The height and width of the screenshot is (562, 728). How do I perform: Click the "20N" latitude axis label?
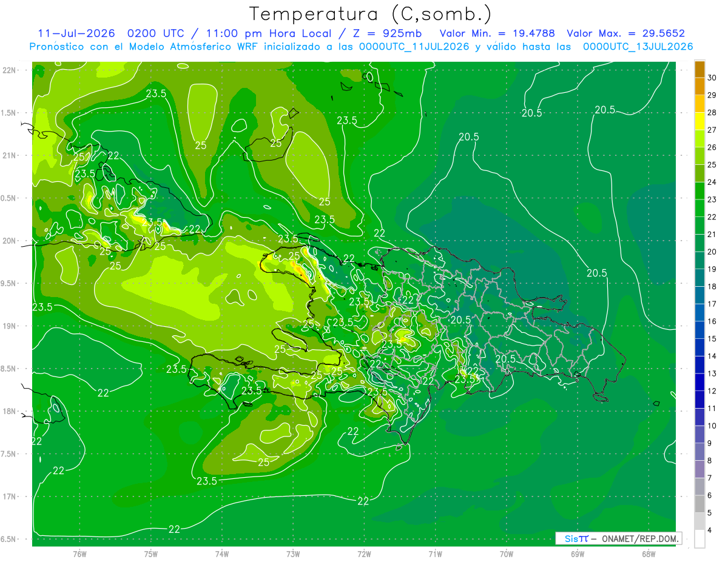[10, 241]
